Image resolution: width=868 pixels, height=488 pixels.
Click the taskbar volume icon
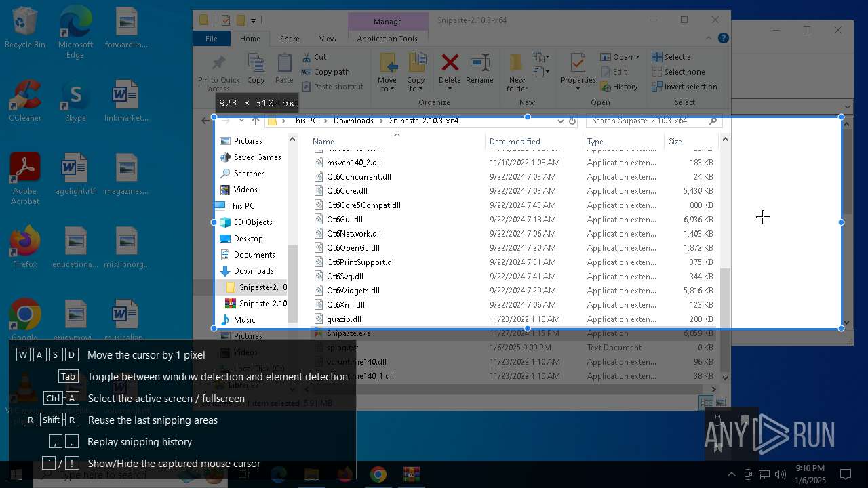[781, 474]
